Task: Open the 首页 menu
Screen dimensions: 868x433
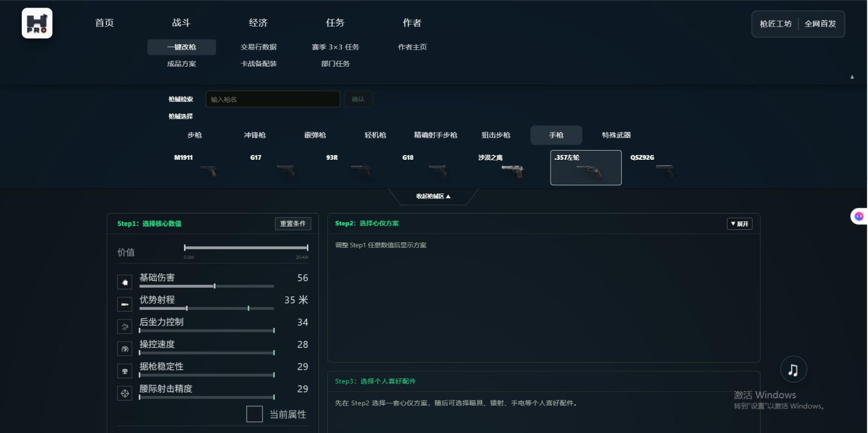Action: pos(105,23)
